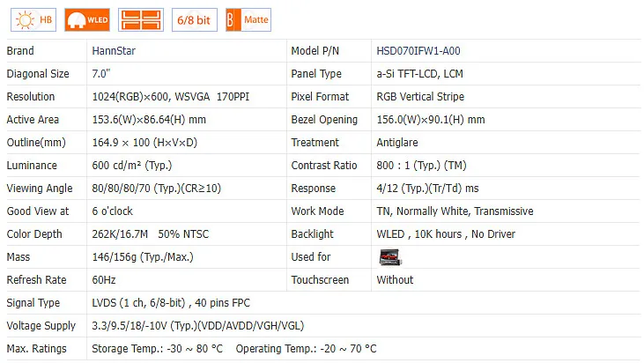Click the Outline(mm) label
The image size is (644, 363).
click(x=36, y=143)
